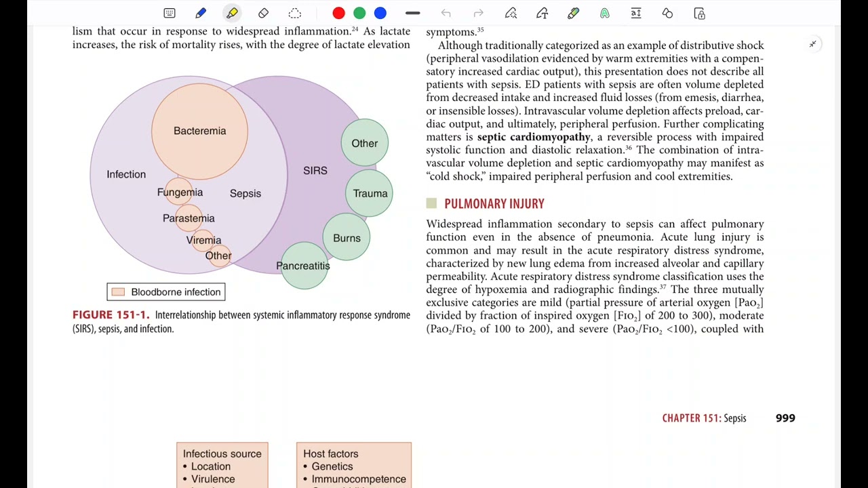Image resolution: width=868 pixels, height=488 pixels.
Task: Click the Trauma bubble in the figure
Action: pyautogui.click(x=370, y=193)
